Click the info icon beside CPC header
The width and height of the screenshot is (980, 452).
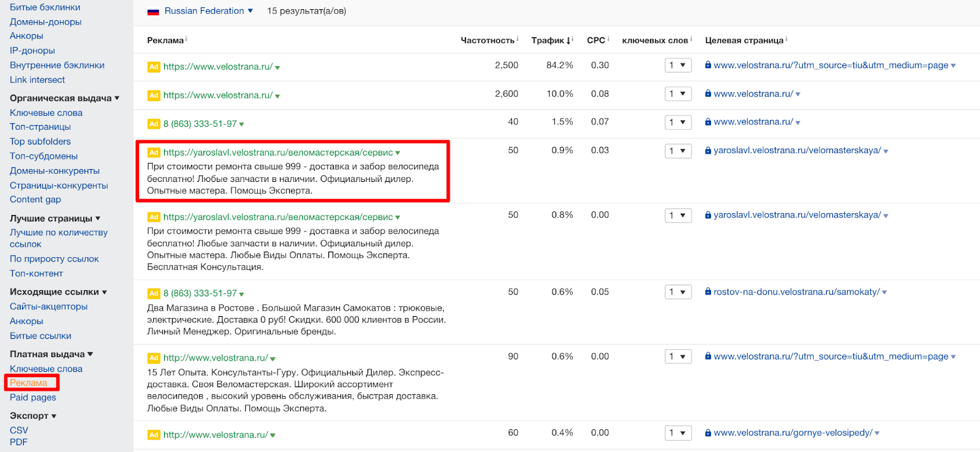coord(608,39)
